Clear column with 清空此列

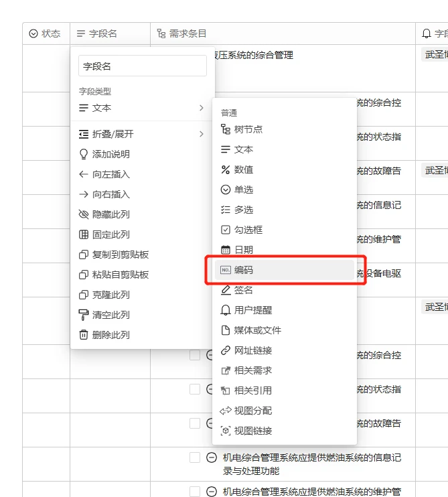[x=142, y=315]
